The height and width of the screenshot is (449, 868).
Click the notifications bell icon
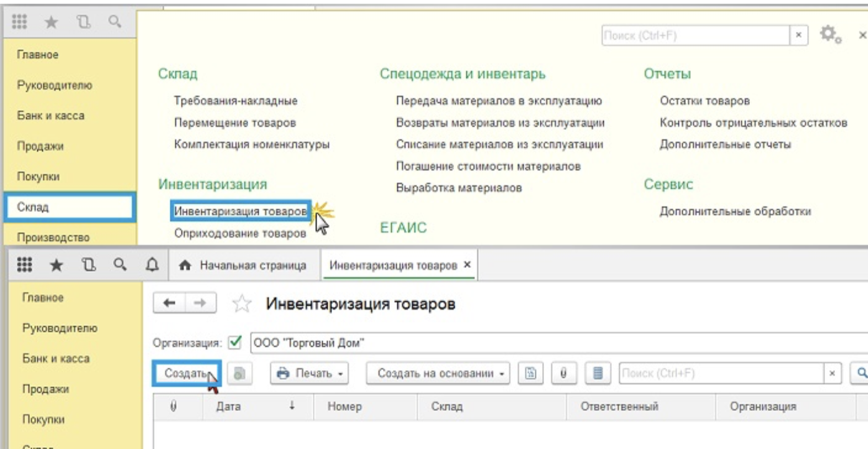coord(150,266)
